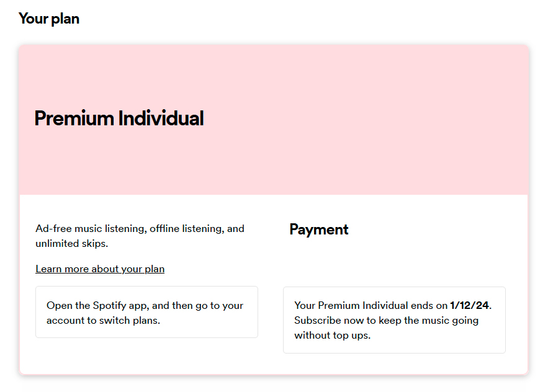Click the word Spotify in the info box
The width and height of the screenshot is (548, 392).
point(109,306)
